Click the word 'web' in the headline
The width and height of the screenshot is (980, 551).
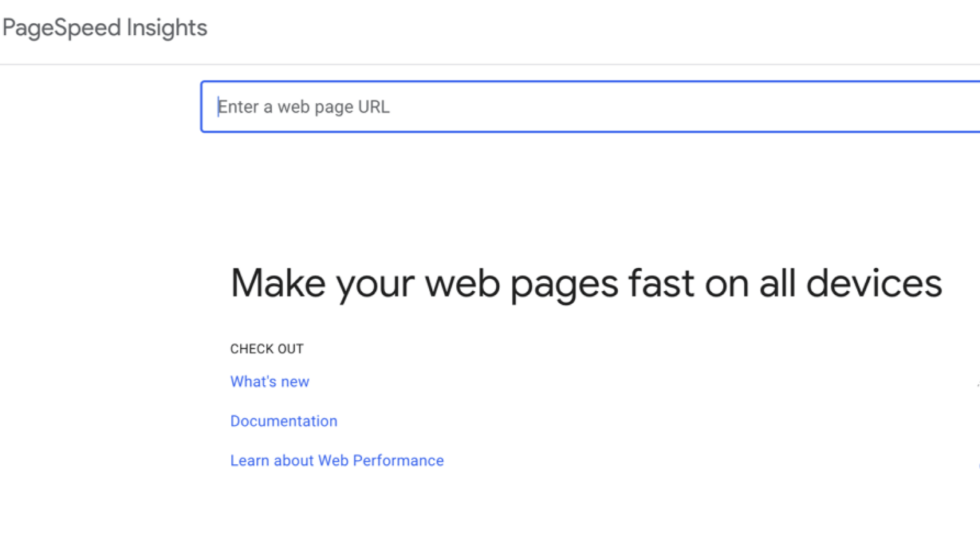463,283
